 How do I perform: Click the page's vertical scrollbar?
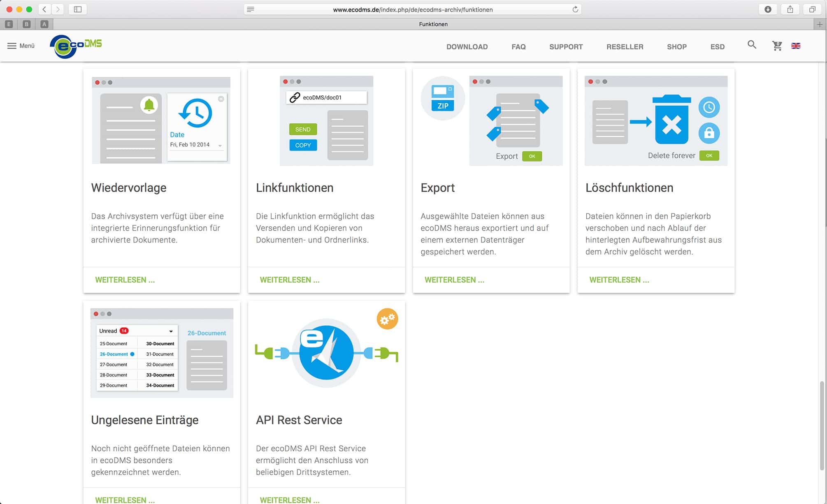click(822, 425)
